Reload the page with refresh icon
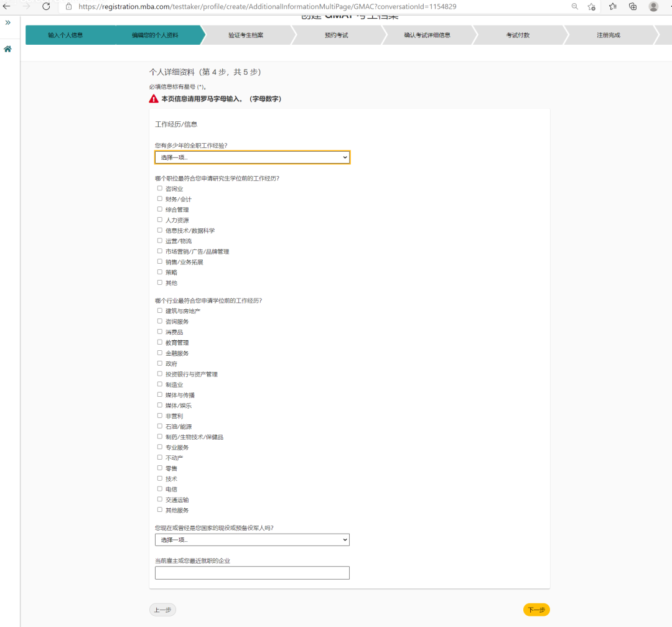Screen dimensions: 672x627 [46, 6]
